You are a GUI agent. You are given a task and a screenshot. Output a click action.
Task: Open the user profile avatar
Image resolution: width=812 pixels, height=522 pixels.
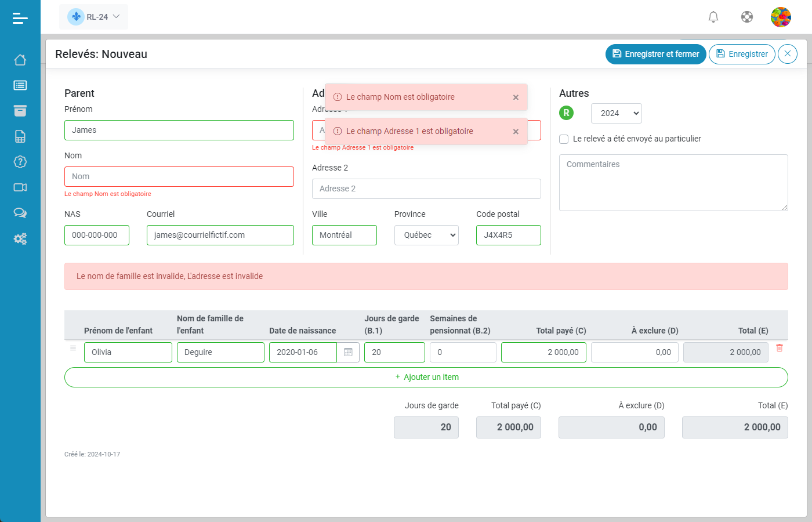tap(781, 17)
